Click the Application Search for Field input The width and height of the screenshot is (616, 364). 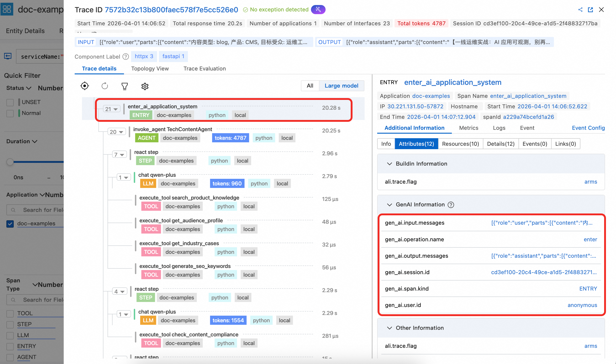(x=35, y=210)
